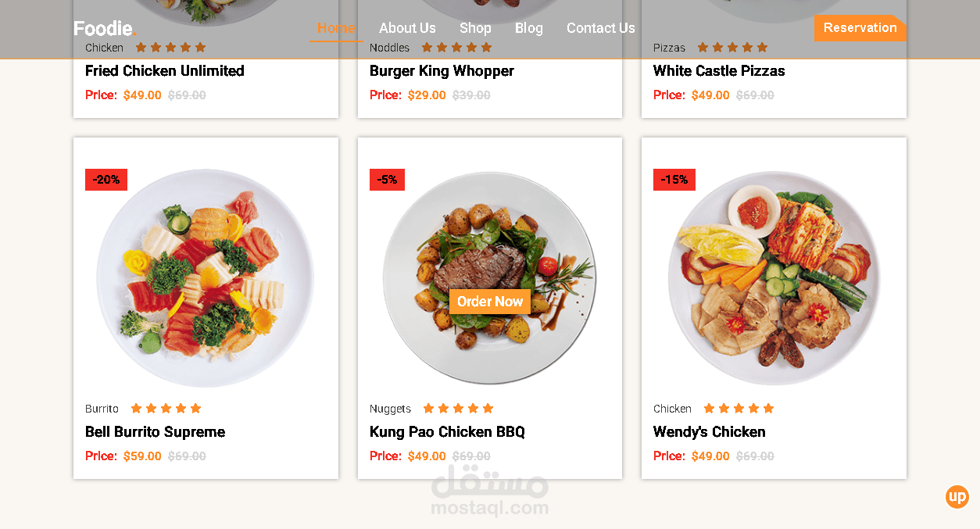This screenshot has width=980, height=529.
Task: Select the Wendy's Chicken plate image
Action: tap(774, 278)
